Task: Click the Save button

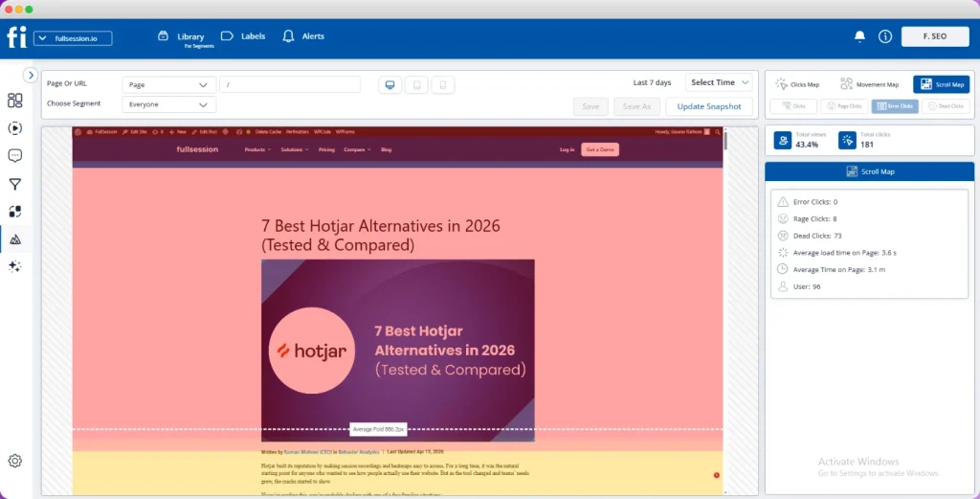Action: (x=590, y=106)
